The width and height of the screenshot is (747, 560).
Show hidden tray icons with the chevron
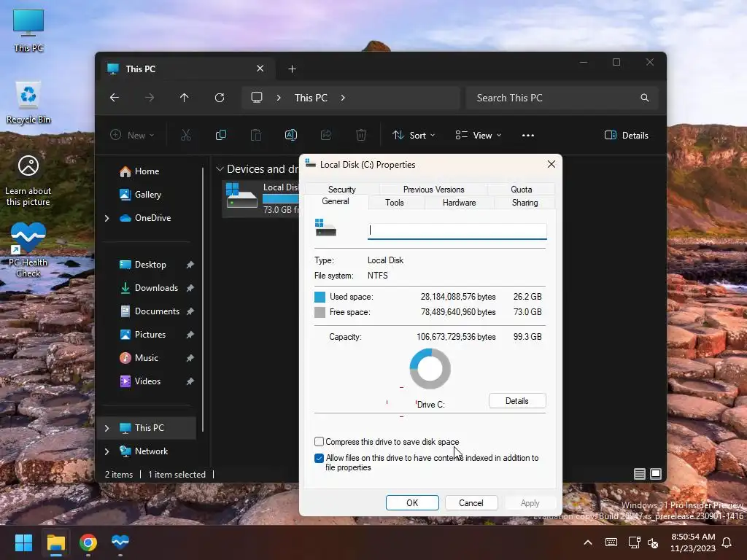coord(588,542)
